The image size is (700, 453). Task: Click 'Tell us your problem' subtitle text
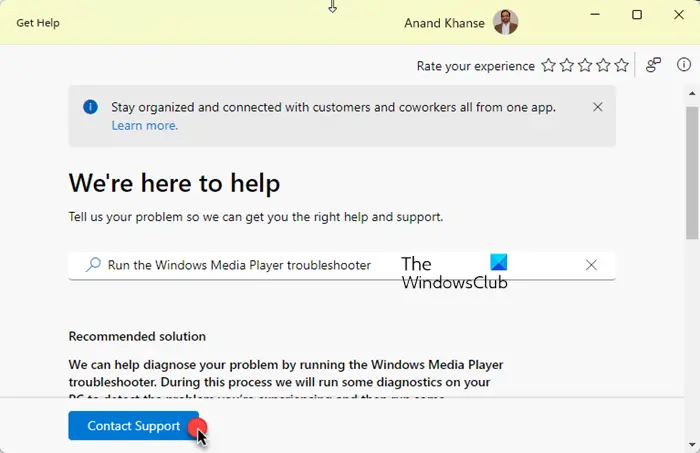point(256,217)
